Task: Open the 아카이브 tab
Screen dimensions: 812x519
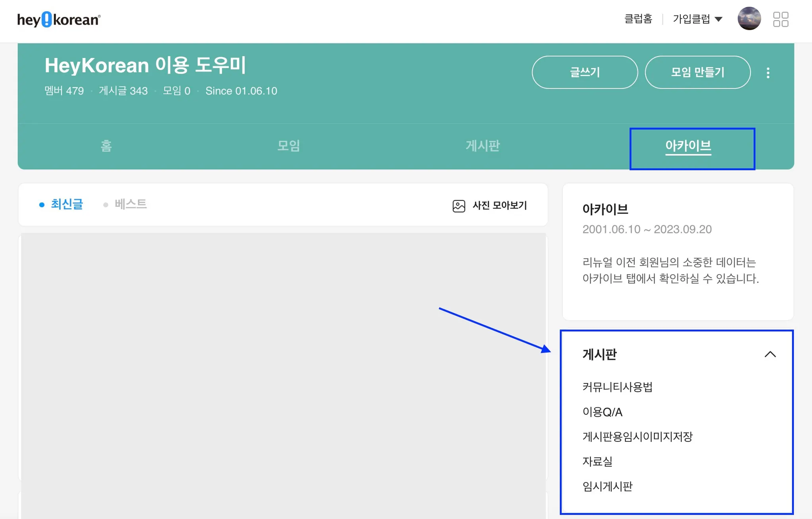Action: [688, 146]
